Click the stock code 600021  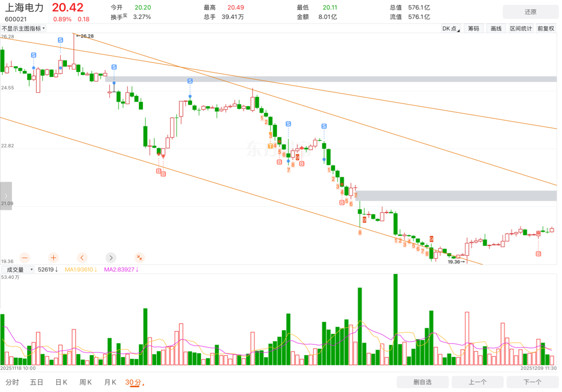16,19
